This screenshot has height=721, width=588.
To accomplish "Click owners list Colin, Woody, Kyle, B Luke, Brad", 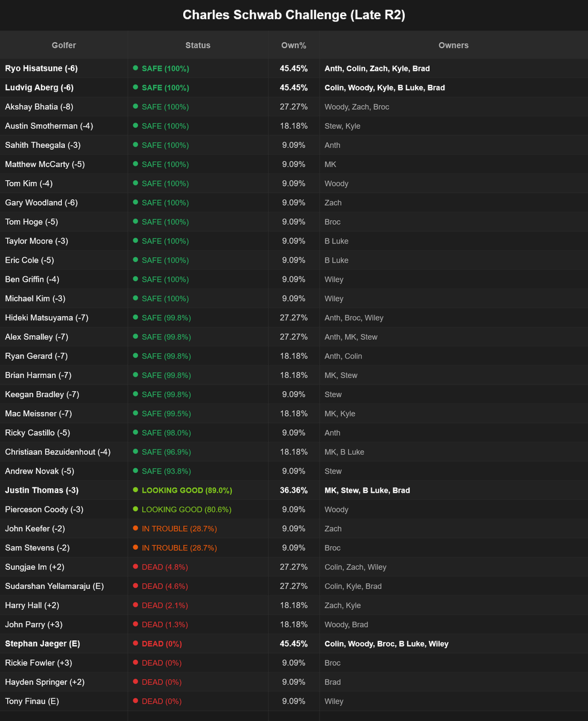I will click(x=384, y=88).
